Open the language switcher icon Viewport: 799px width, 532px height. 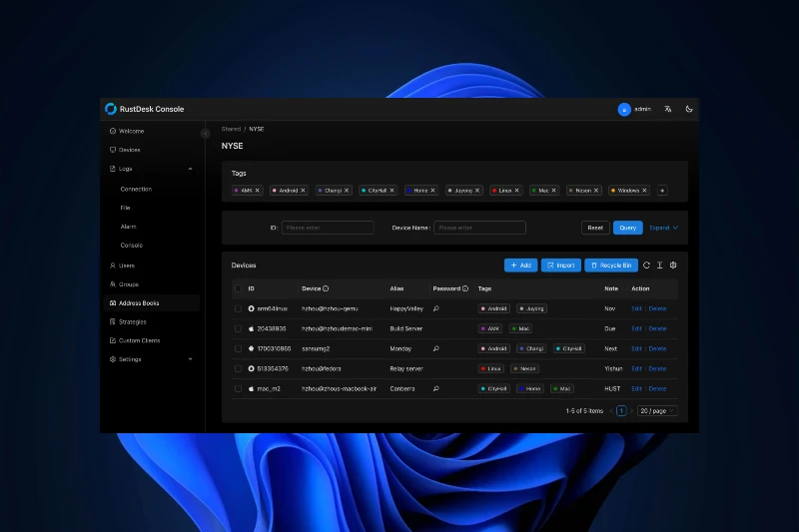click(x=667, y=109)
